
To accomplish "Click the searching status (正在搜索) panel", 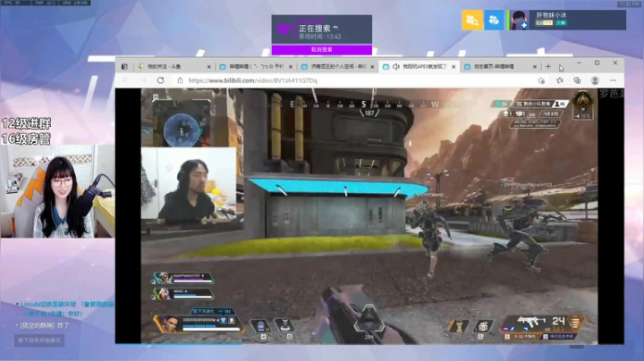I will point(322,29).
